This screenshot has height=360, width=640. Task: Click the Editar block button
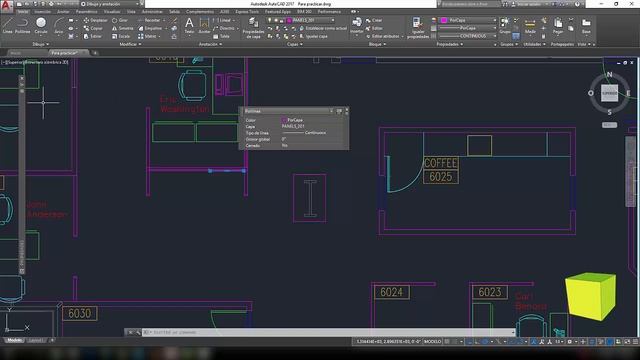[374, 28]
